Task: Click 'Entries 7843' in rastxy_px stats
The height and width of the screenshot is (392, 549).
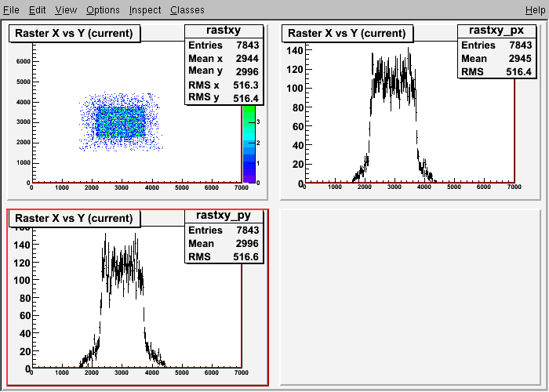Action: pos(496,45)
